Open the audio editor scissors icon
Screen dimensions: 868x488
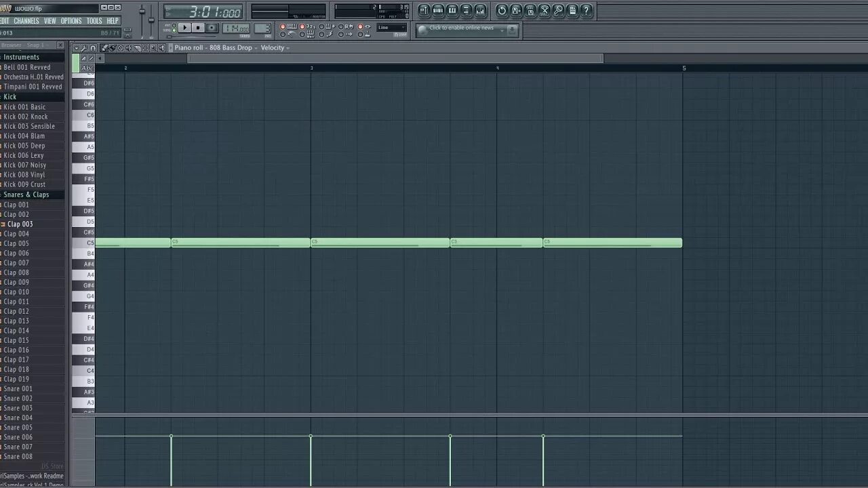[x=545, y=10]
